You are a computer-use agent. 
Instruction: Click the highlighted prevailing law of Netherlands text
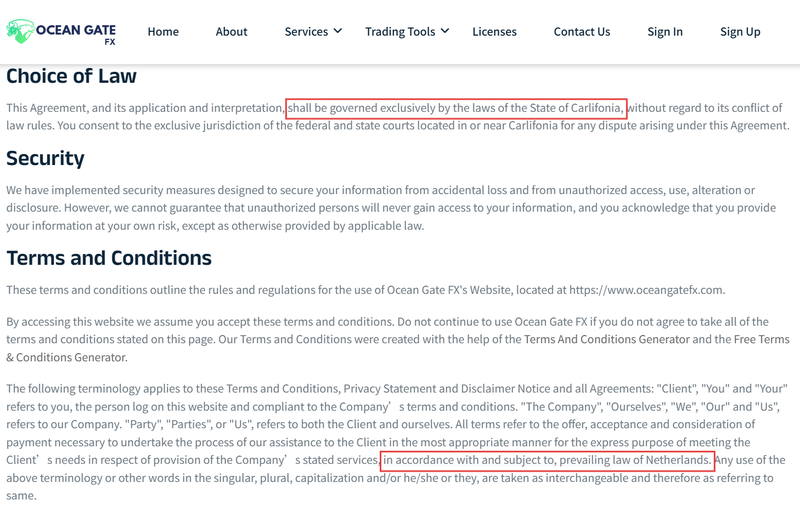coord(547,461)
